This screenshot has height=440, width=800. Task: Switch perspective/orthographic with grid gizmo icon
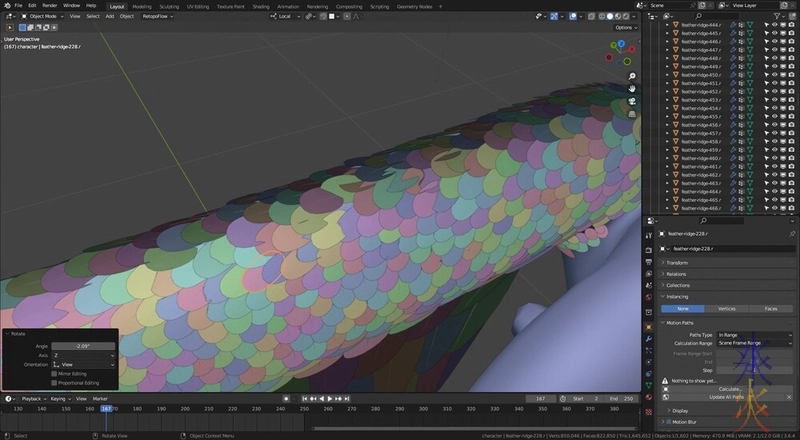[x=632, y=113]
